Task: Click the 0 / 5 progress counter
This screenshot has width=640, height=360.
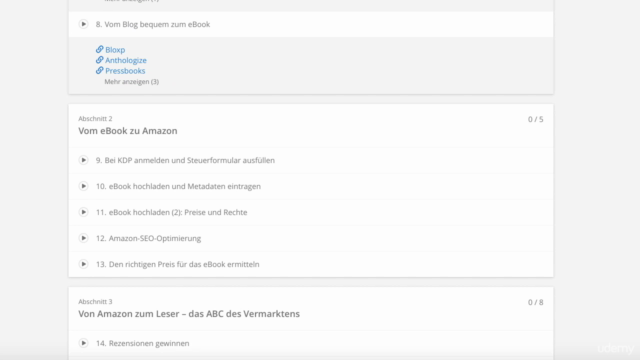Action: point(536,120)
